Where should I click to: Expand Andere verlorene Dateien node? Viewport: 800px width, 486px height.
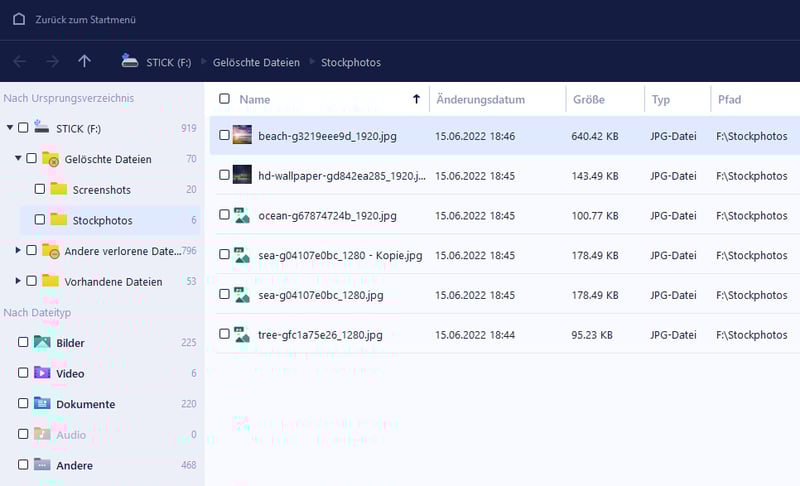18,250
